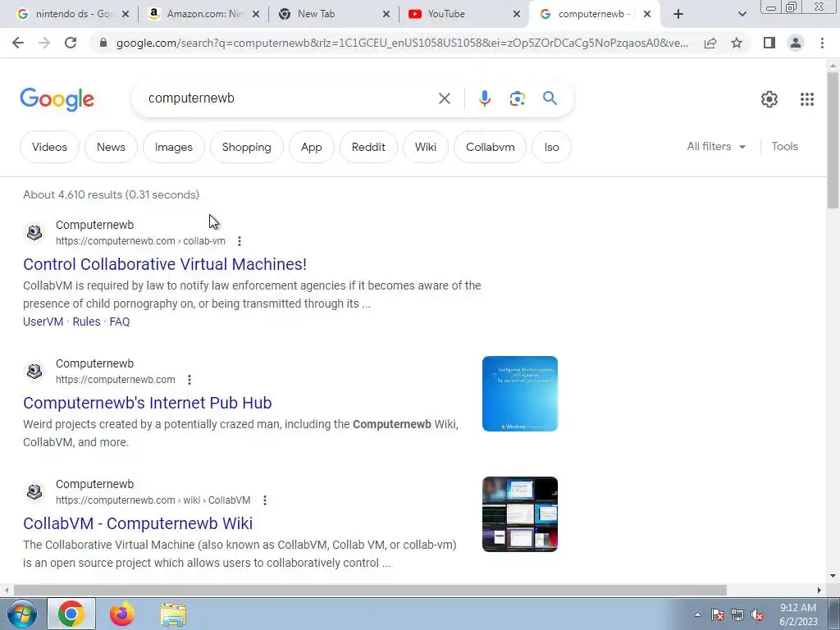The image size is (840, 630).
Task: Click the Chrome taskbar button
Action: click(x=71, y=614)
